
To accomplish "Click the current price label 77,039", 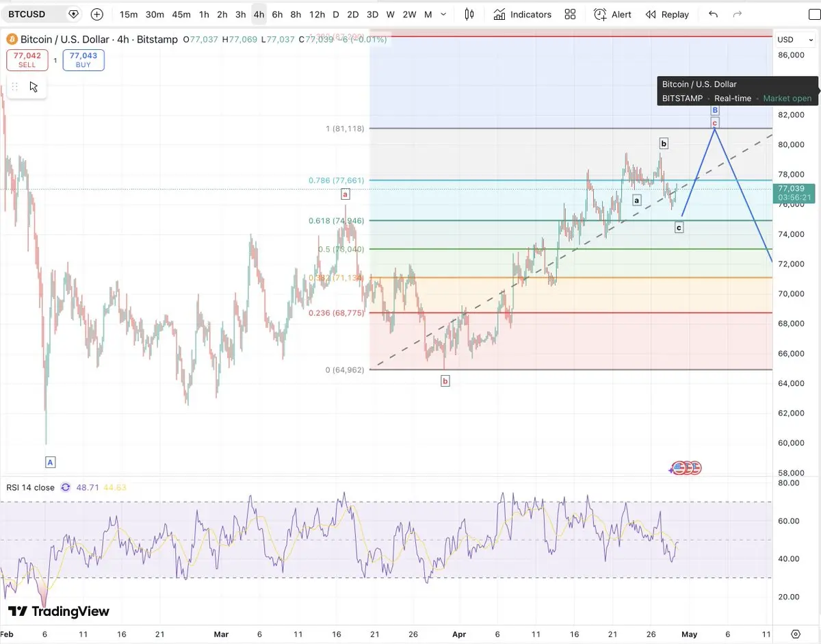I will coord(795,192).
